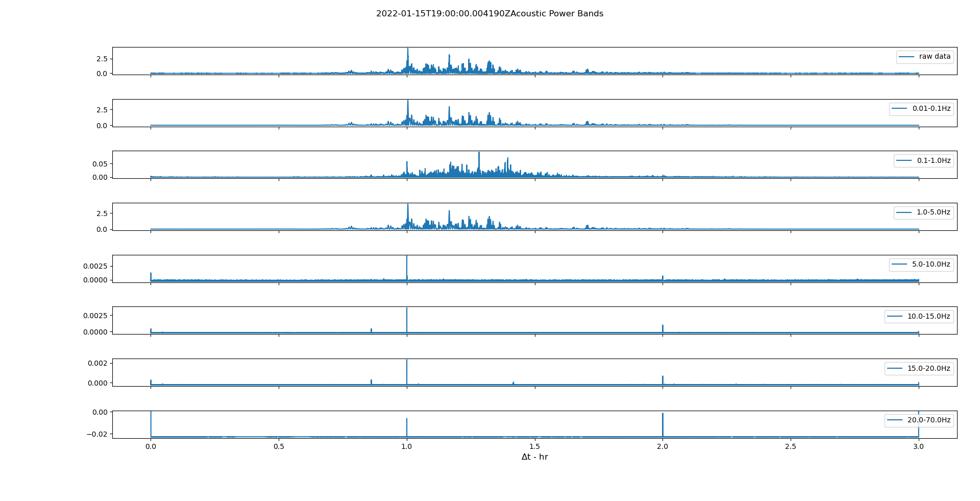Image resolution: width=980 pixels, height=501 pixels.
Task: Click the 0.05 y-axis tick of 0.1-1.0Hz plot
Action: point(100,164)
